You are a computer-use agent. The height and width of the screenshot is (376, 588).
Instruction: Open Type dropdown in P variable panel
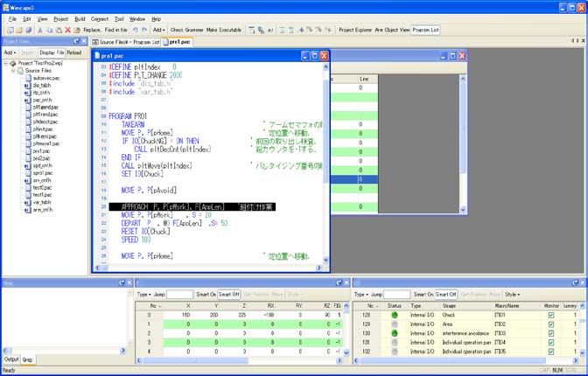(144, 295)
